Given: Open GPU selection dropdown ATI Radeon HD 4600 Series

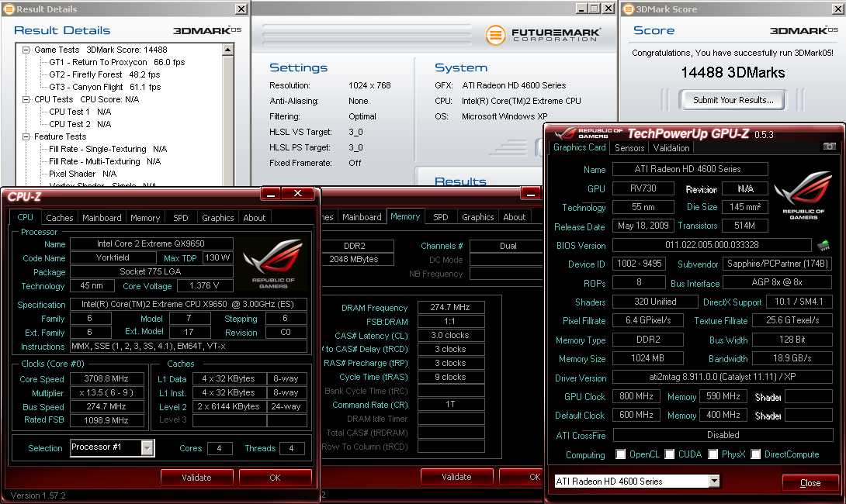Looking at the screenshot, I should (x=714, y=481).
